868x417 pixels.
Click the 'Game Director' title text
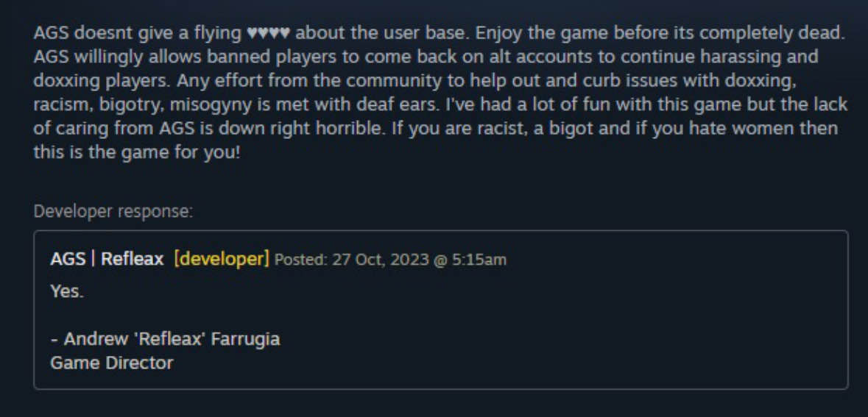pyautogui.click(x=112, y=363)
